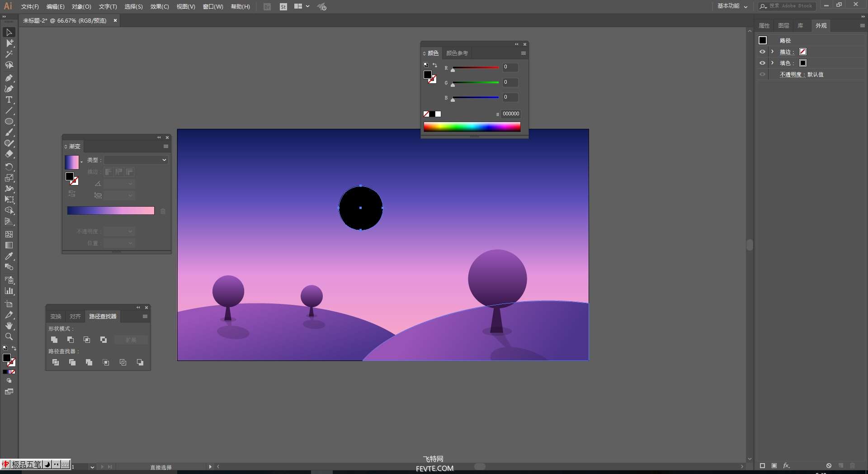Viewport: 868px width, 474px height.
Task: Select the Column Graph tool
Action: click(9, 291)
